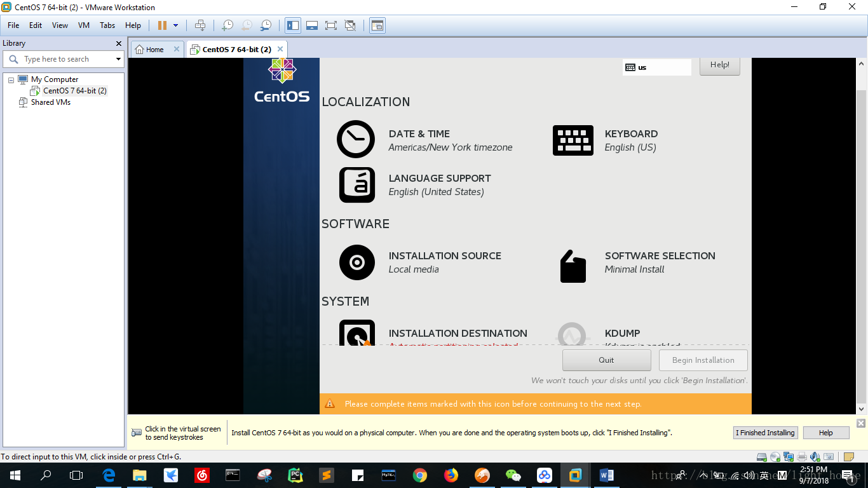
Task: Collapse the My Computer tree node
Action: click(x=11, y=80)
